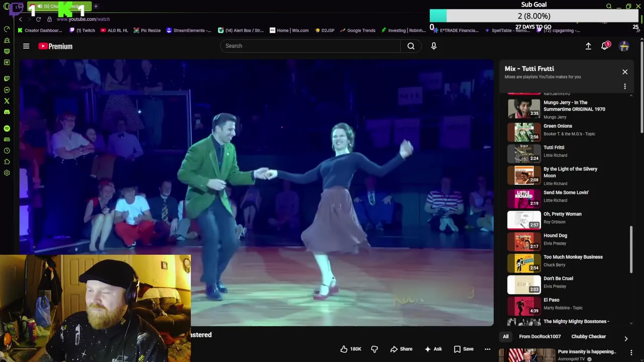
Task: Click the M icon in browser sidebar
Action: click(x=7, y=62)
